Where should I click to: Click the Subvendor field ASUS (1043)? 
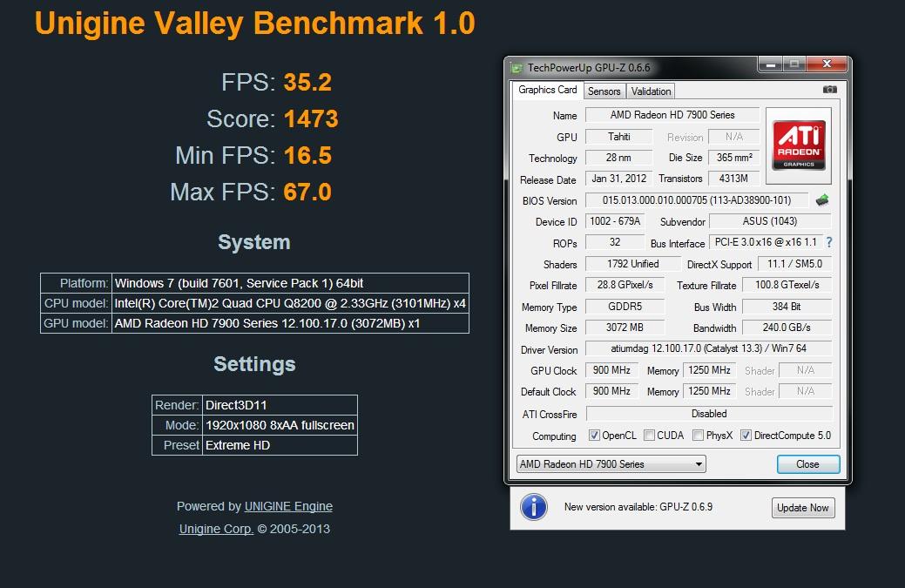coord(770,221)
